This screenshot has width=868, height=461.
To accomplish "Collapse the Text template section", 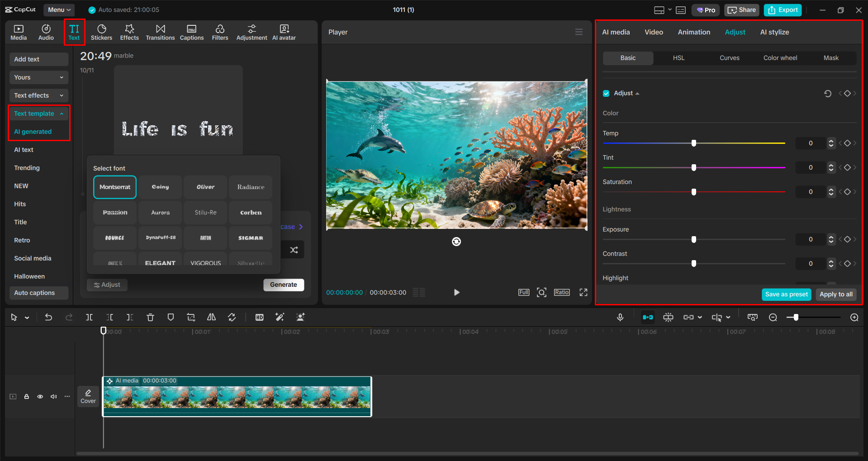I will tap(38, 113).
